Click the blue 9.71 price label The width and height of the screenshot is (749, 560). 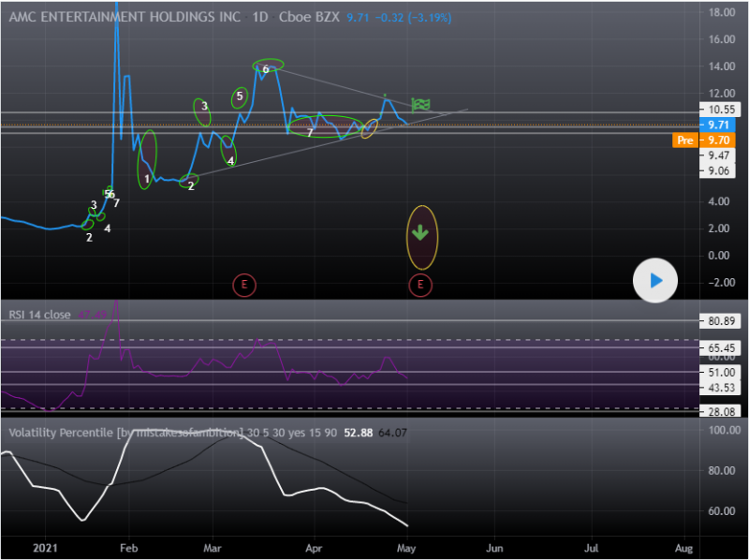[x=719, y=125]
